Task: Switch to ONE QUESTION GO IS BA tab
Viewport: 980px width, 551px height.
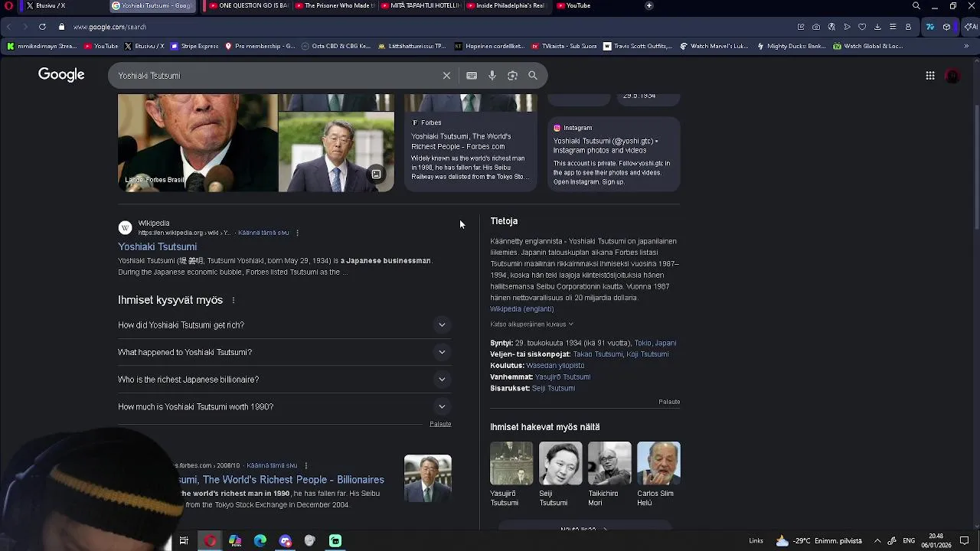Action: click(247, 5)
